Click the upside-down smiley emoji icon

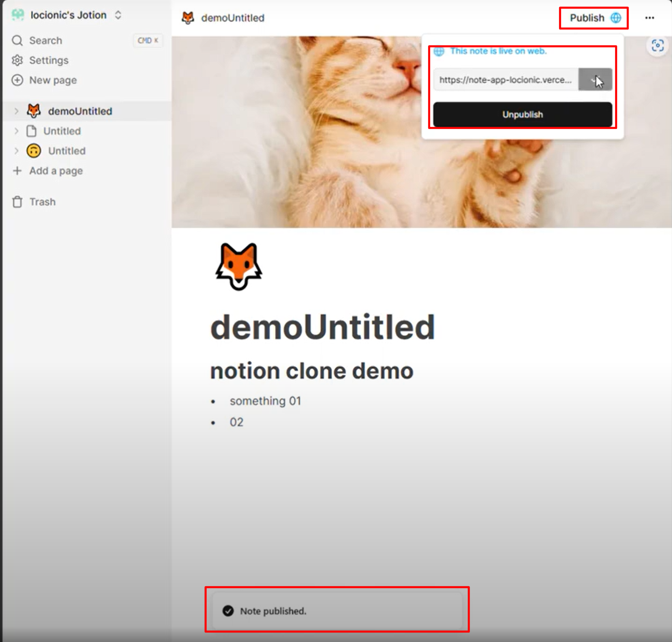(33, 151)
